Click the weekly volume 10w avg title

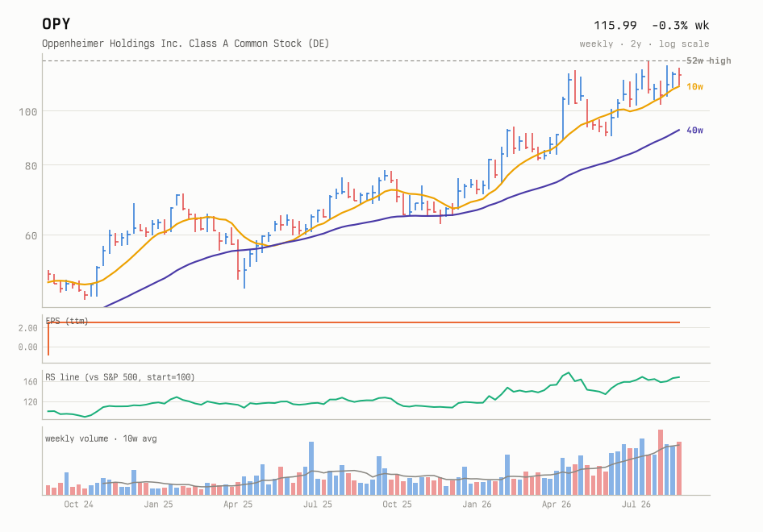click(101, 438)
